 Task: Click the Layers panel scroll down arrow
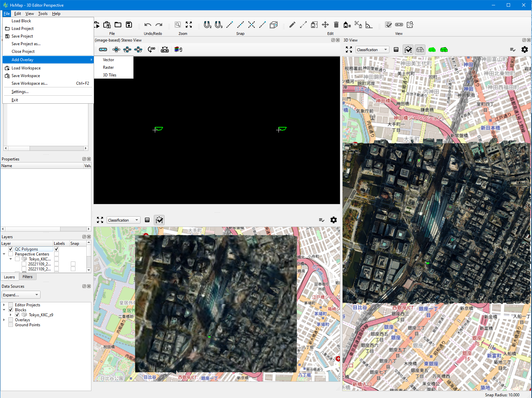tap(89, 270)
